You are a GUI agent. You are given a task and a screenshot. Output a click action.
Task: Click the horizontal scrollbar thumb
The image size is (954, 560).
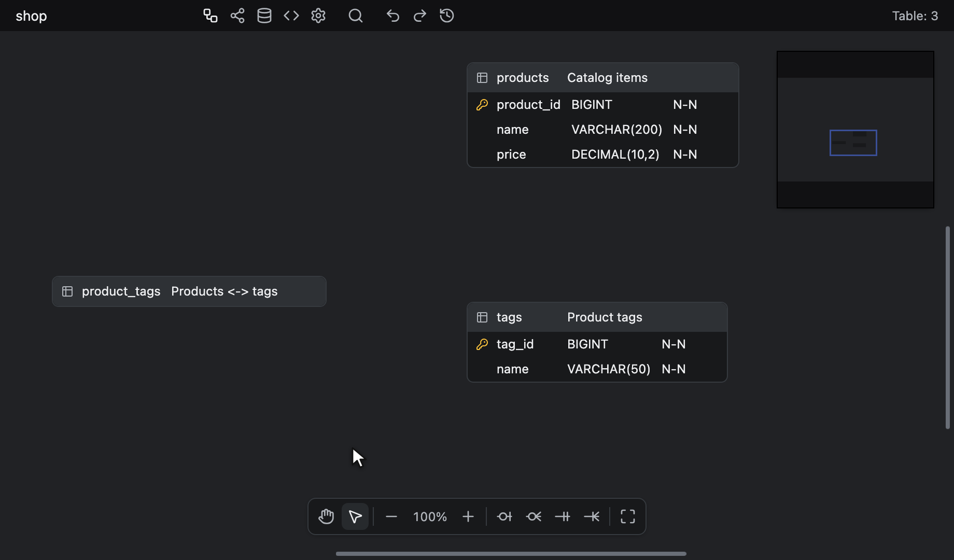tap(511, 554)
